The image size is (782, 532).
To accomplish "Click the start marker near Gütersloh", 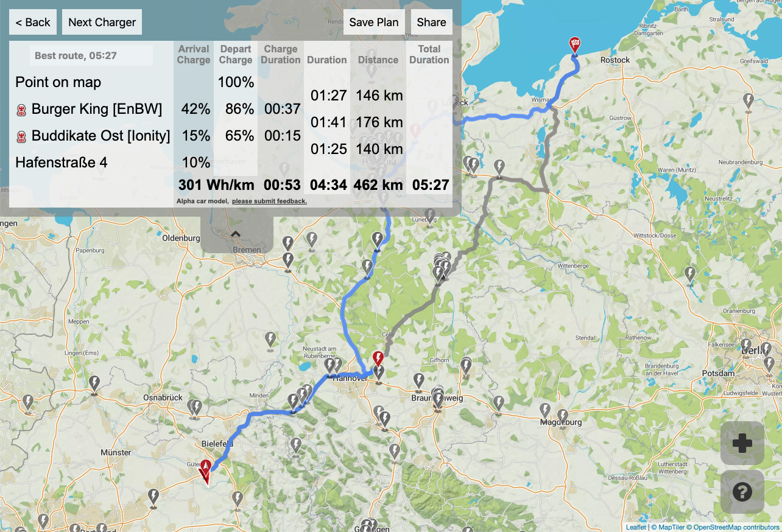I will (206, 470).
